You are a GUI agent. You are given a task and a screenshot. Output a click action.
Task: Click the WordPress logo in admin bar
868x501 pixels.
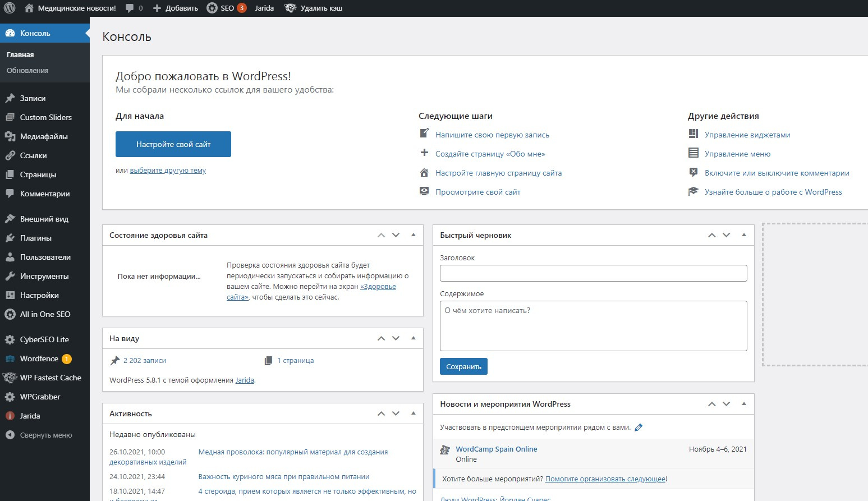(10, 8)
